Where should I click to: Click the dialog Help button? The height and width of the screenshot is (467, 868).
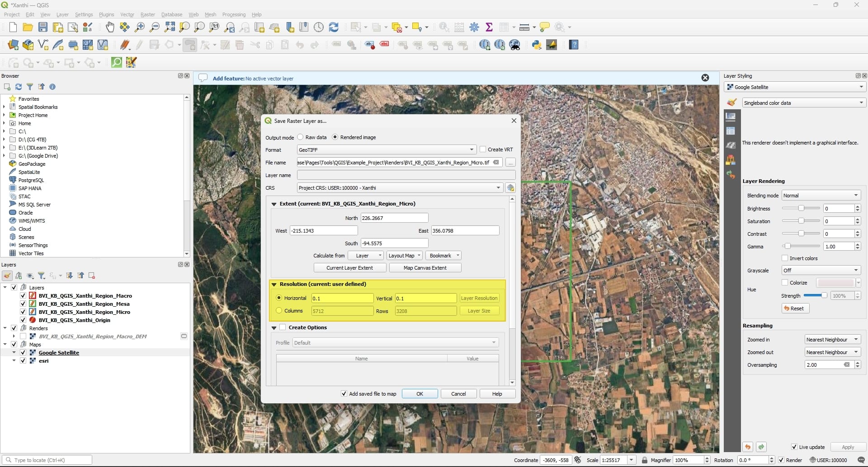(x=497, y=394)
